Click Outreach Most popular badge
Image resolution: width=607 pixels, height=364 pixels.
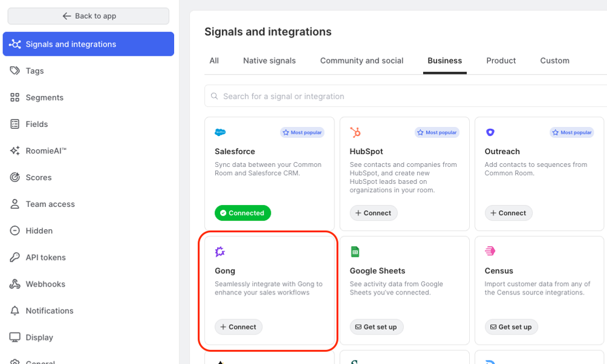pos(572,132)
